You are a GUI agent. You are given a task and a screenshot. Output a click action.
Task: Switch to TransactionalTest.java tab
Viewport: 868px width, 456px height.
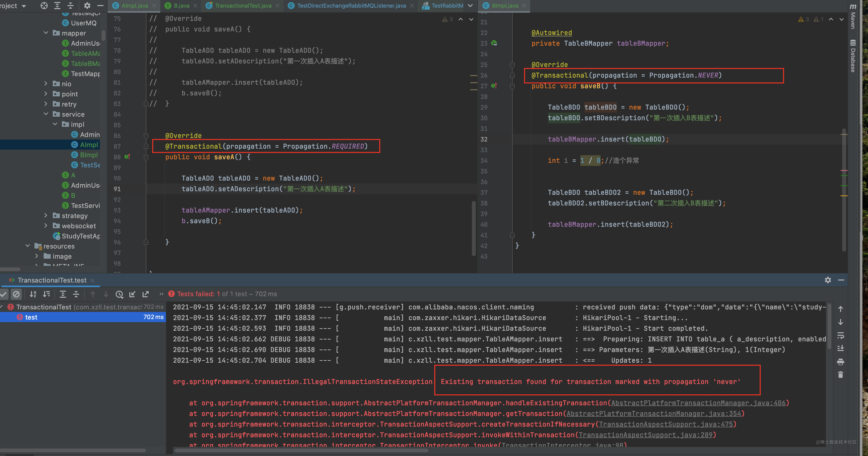tap(243, 6)
